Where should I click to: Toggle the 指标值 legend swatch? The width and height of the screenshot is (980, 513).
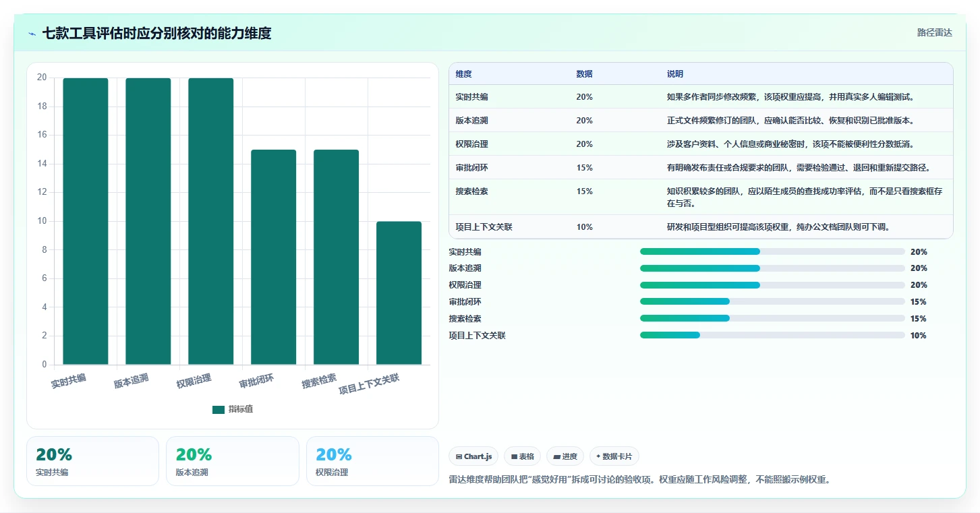pos(219,409)
